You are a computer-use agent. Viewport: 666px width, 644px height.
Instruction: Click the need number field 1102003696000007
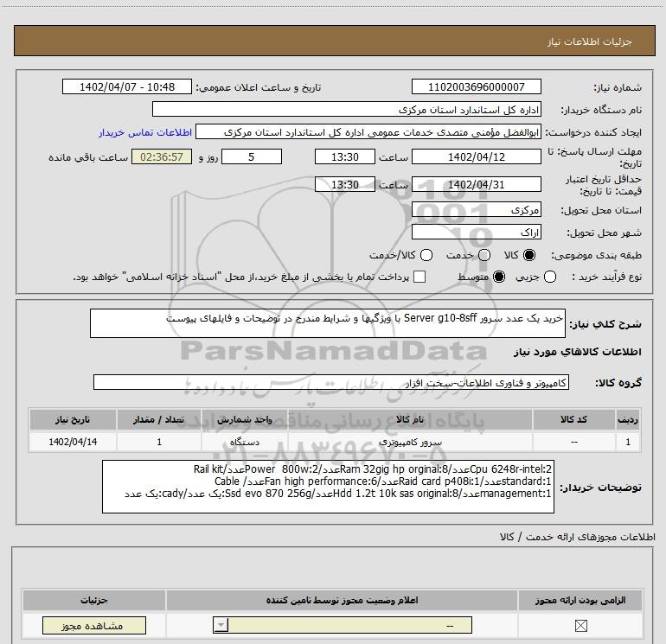[476, 86]
